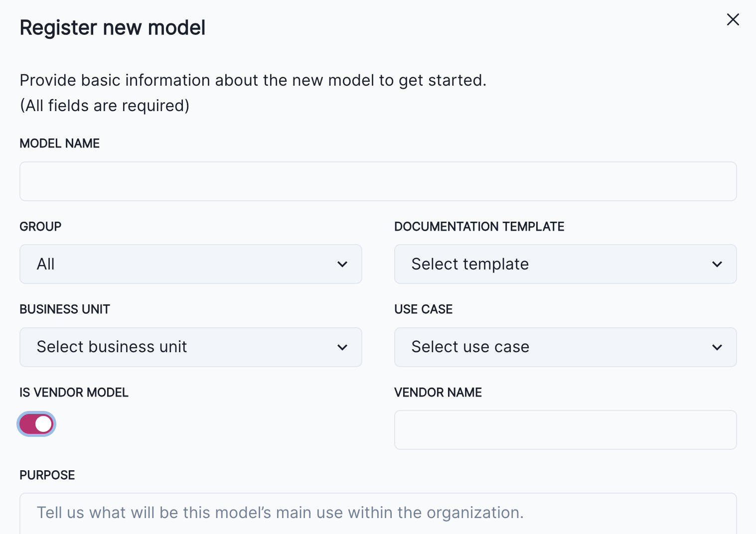Click the "Register new model" heading

point(112,27)
